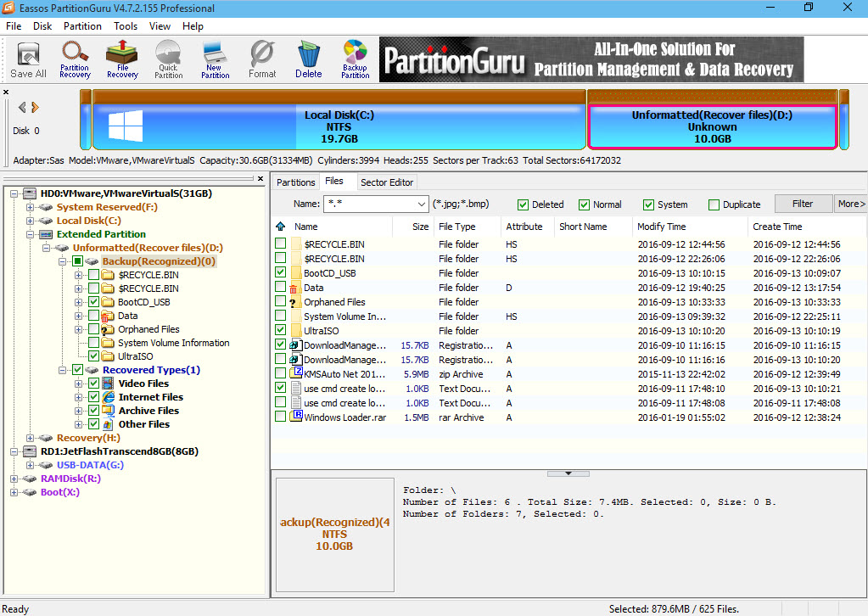Click the Format toolbar icon

coord(262,59)
